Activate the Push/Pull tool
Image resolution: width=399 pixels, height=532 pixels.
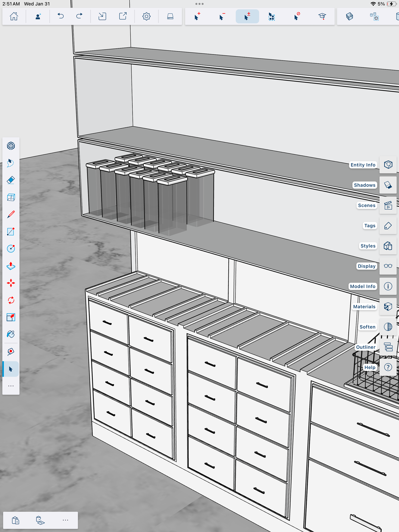coord(11,266)
